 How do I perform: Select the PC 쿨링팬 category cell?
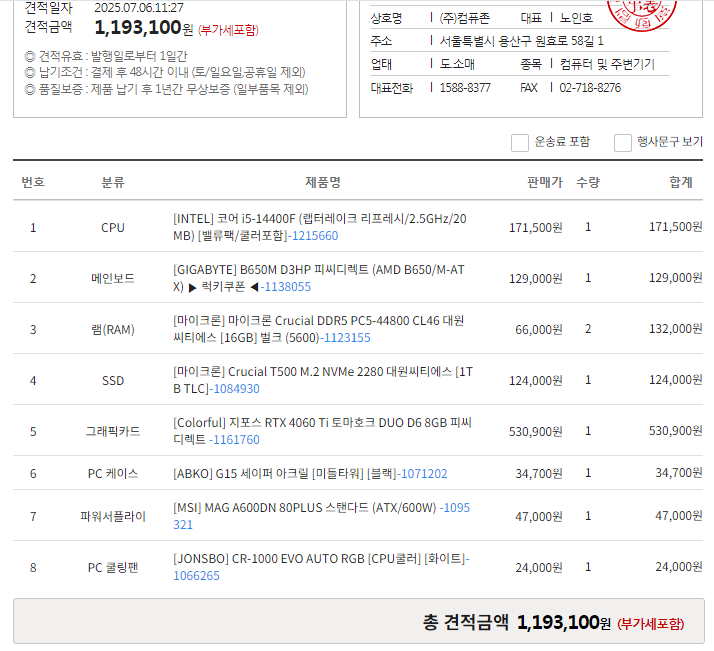112,567
